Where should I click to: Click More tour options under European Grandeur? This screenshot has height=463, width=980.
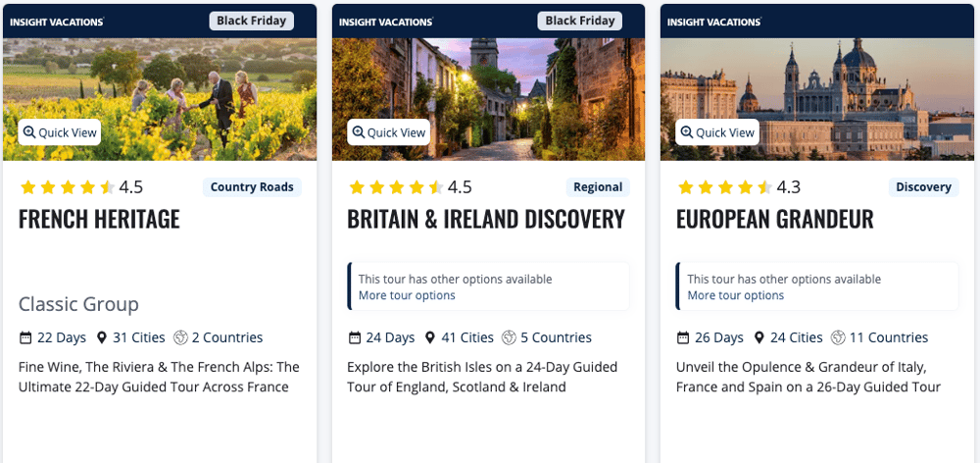[x=736, y=295]
